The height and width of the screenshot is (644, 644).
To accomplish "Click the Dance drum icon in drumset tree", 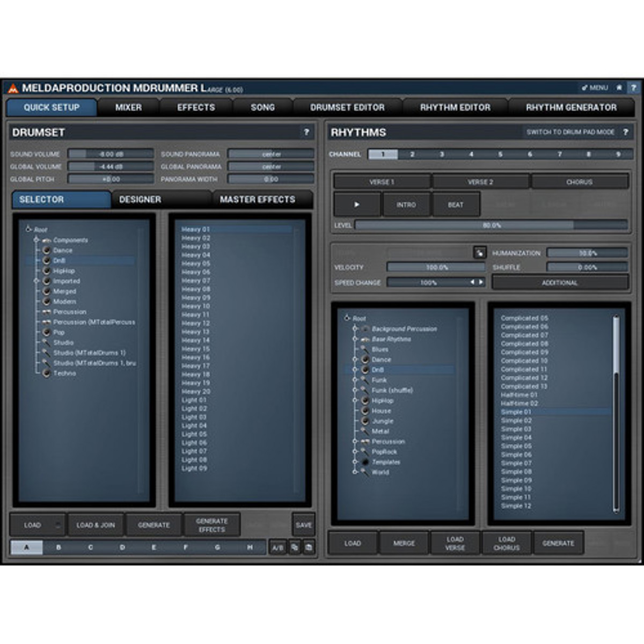I will pos(47,251).
